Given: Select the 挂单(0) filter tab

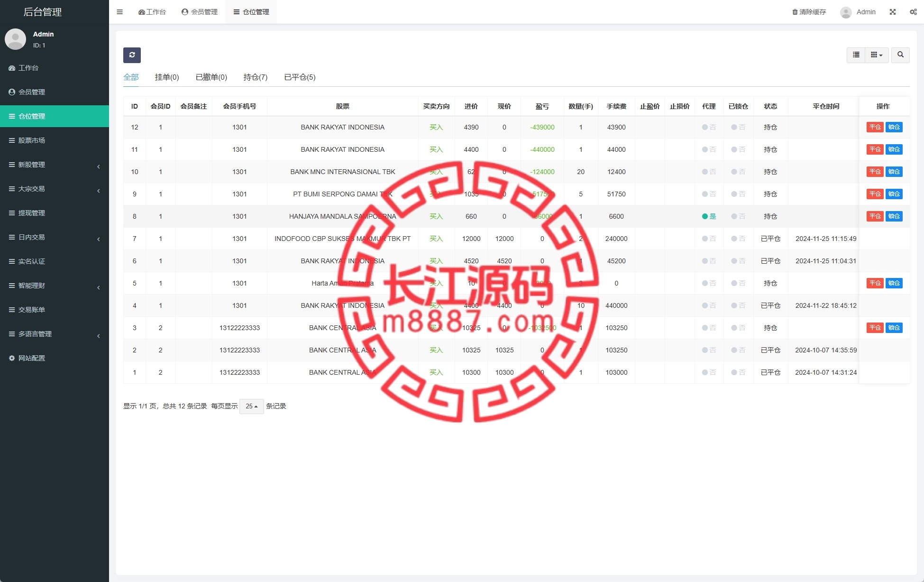Looking at the screenshot, I should pos(167,77).
